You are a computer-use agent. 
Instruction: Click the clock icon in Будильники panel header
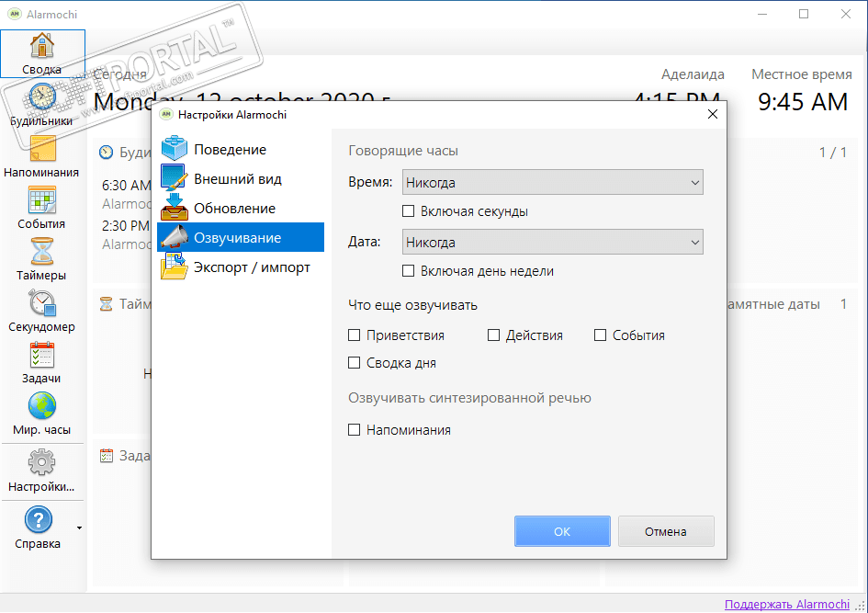point(107,152)
